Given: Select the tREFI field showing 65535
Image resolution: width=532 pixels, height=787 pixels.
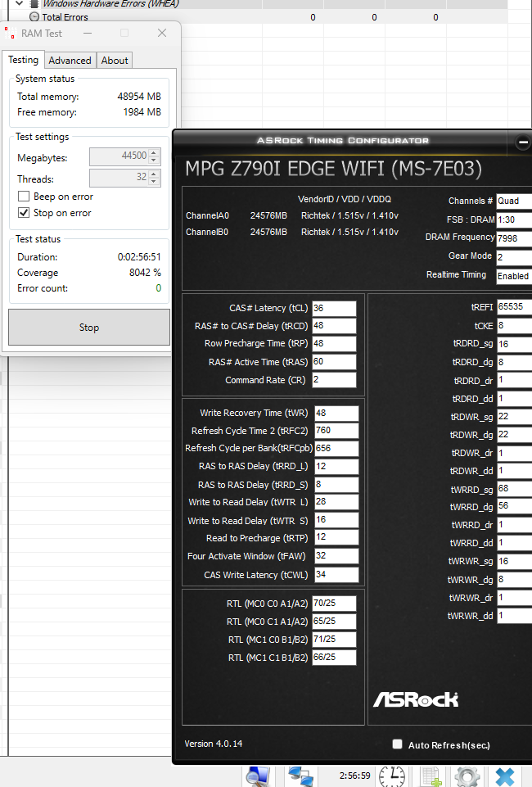Looking at the screenshot, I should pyautogui.click(x=515, y=306).
